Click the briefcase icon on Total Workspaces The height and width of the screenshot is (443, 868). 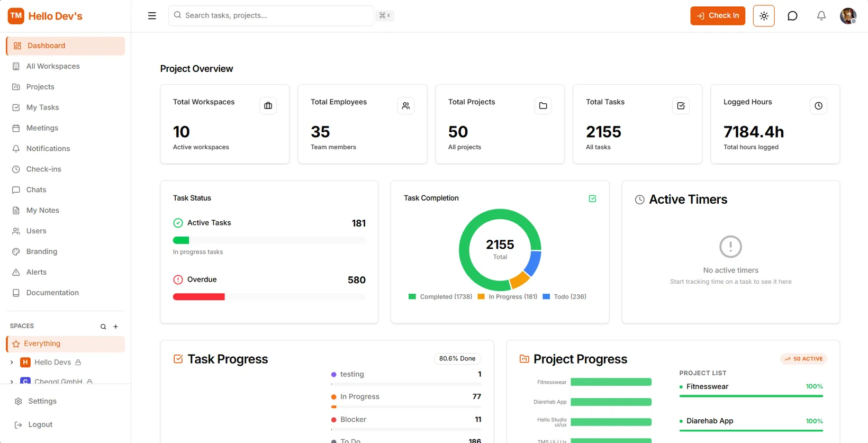(268, 106)
